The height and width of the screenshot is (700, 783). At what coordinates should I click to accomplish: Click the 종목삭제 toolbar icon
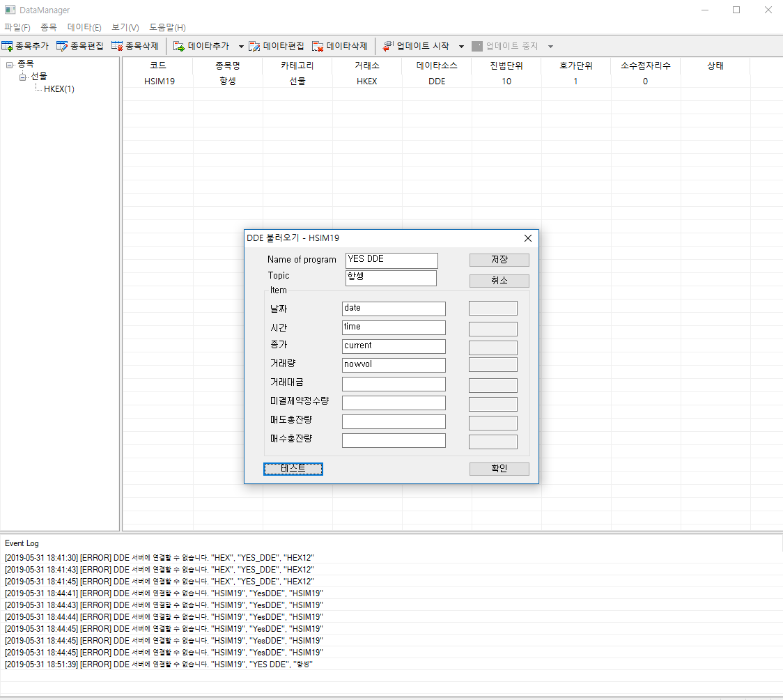117,46
